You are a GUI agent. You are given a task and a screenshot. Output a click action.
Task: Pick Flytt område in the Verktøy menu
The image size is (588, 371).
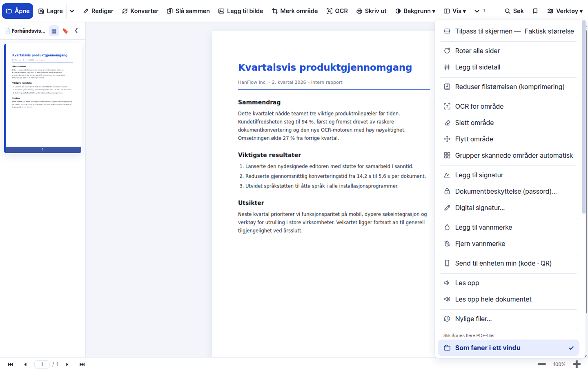508,139
